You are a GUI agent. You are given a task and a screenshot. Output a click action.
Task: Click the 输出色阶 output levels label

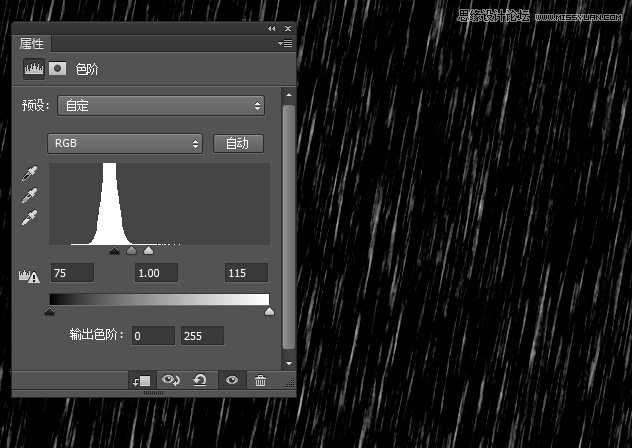point(96,335)
